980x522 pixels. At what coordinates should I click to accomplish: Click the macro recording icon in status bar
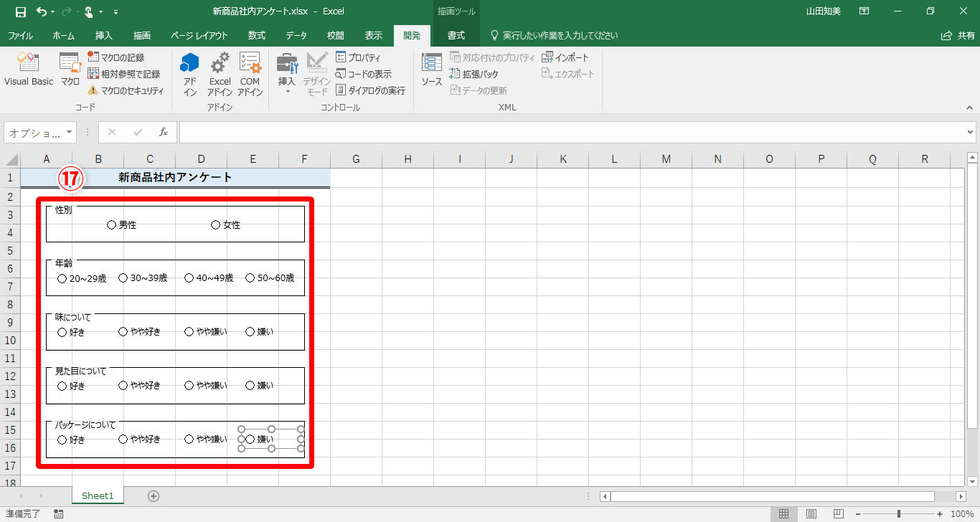(x=59, y=513)
